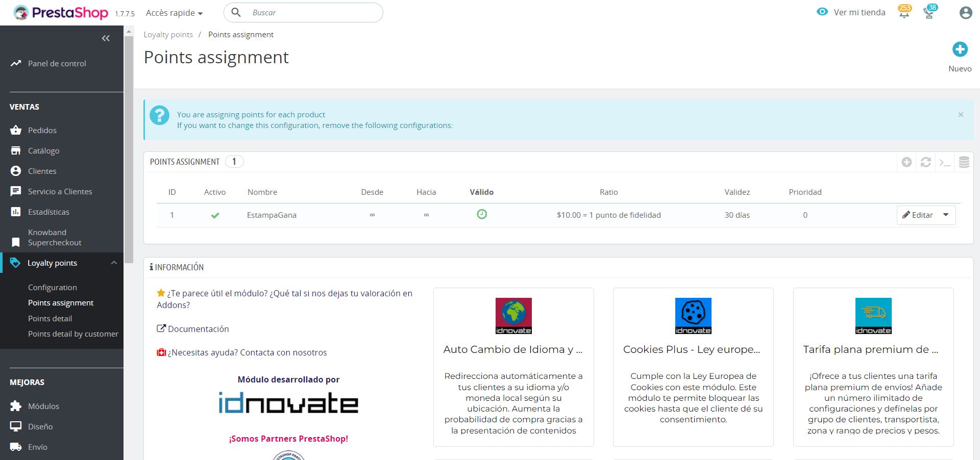Open the user profile avatar
The image size is (980, 460).
click(965, 13)
